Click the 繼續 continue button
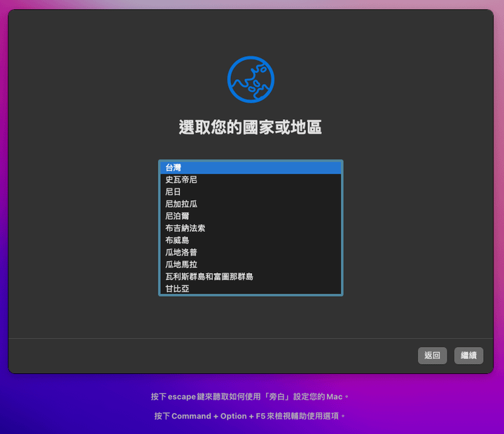This screenshot has height=434, width=504. click(x=468, y=356)
